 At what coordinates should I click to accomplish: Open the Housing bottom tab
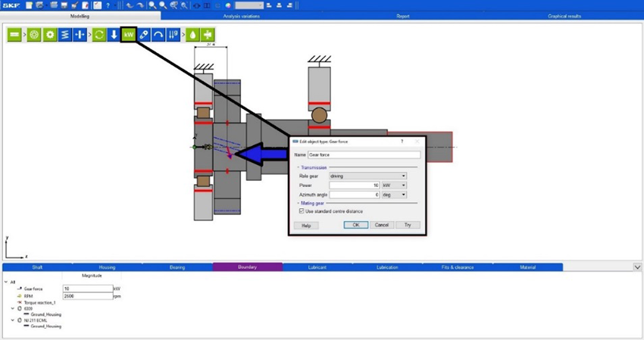coord(107,267)
